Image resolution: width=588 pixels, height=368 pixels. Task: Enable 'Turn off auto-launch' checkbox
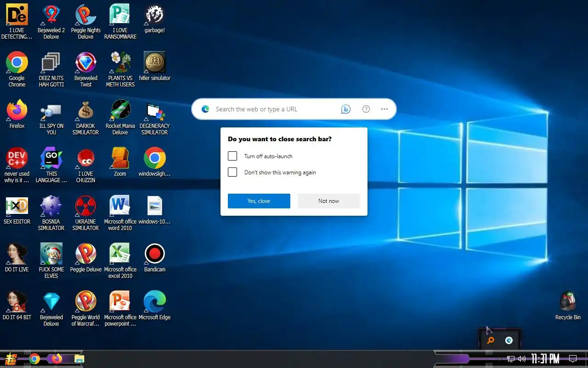point(232,156)
